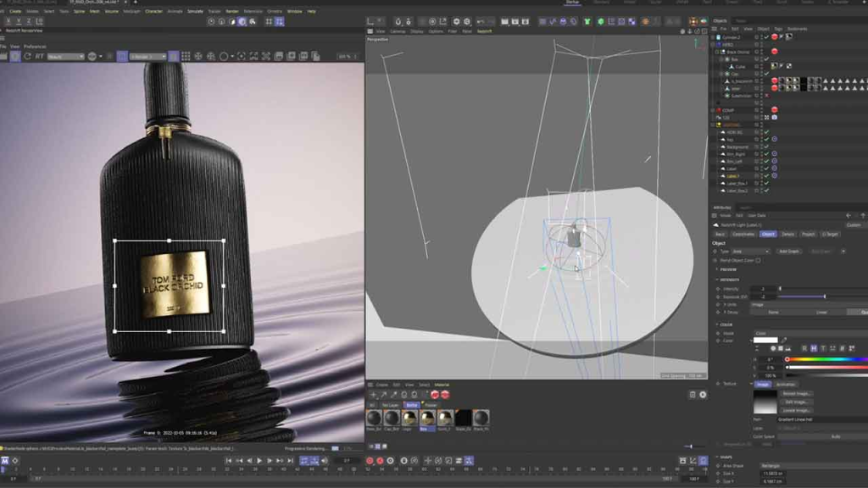Image resolution: width=868 pixels, height=488 pixels.
Task: Click the purple target tag on Rim_Right
Action: 775,154
